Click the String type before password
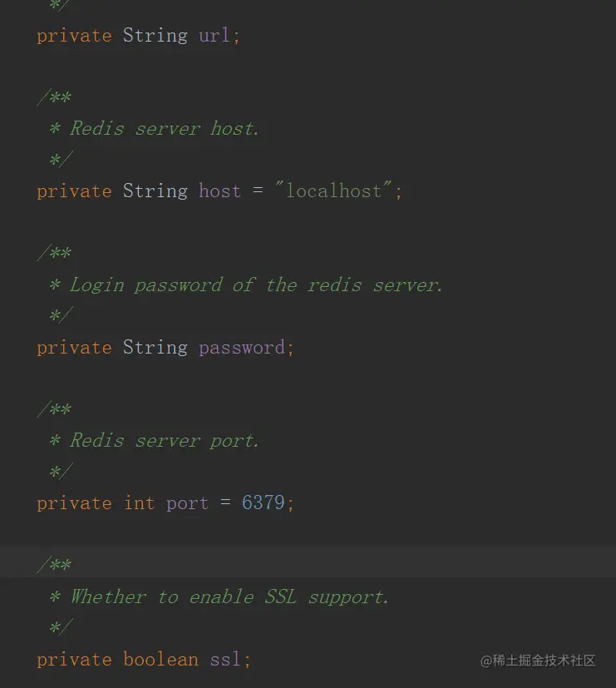This screenshot has height=688, width=616. pyautogui.click(x=155, y=348)
